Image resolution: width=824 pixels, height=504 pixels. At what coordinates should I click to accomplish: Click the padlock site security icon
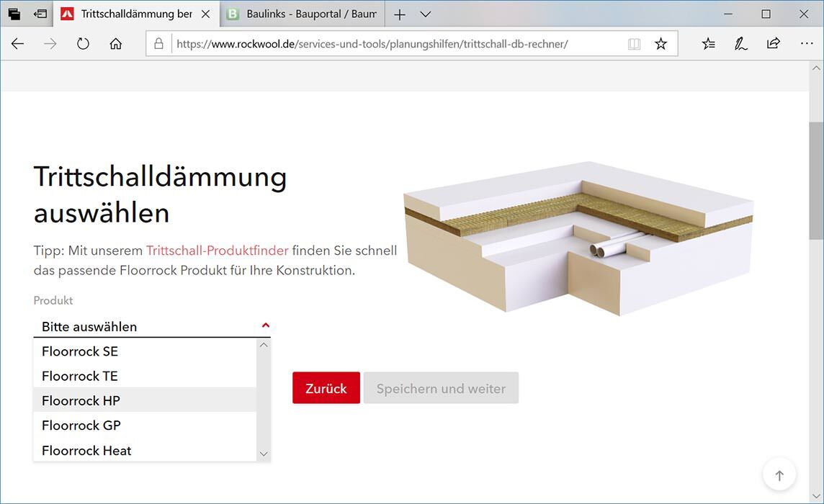click(x=158, y=44)
